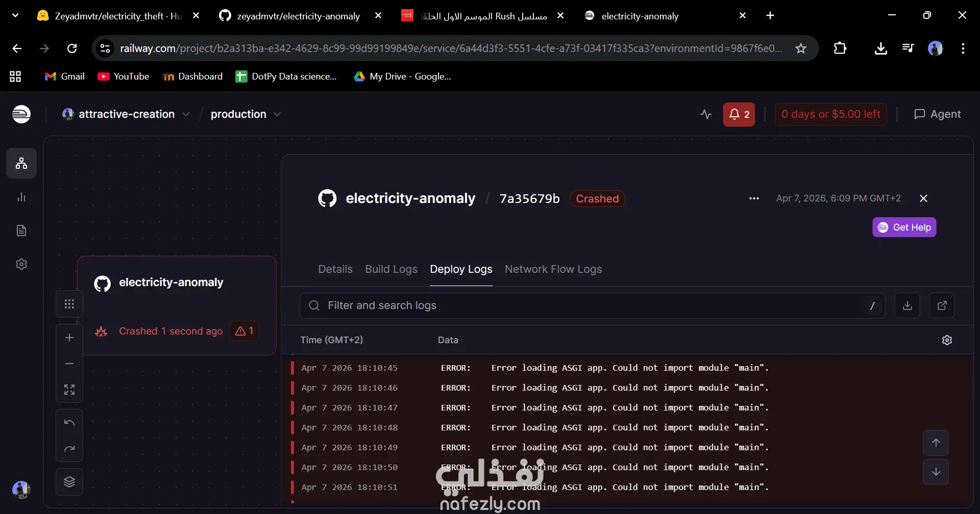Open the Dashboard bookmark
This screenshot has height=514, width=980.
tap(192, 76)
